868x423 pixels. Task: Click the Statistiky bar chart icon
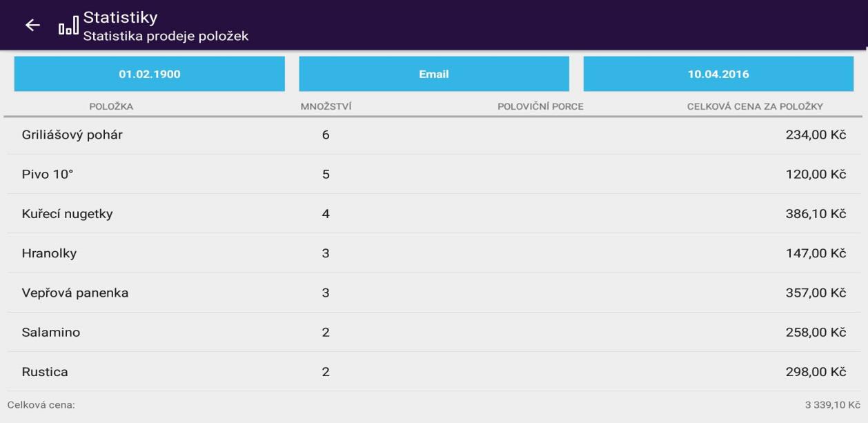pyautogui.click(x=68, y=26)
